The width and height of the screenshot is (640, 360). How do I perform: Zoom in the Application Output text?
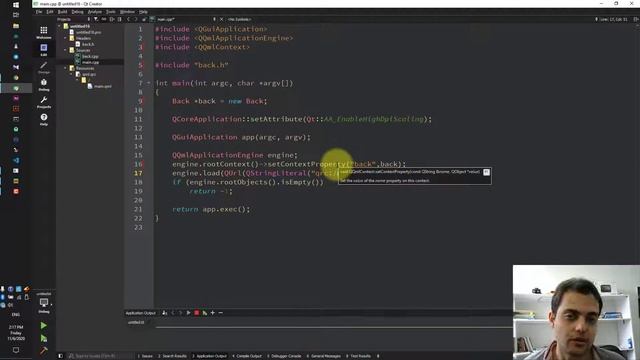213,313
